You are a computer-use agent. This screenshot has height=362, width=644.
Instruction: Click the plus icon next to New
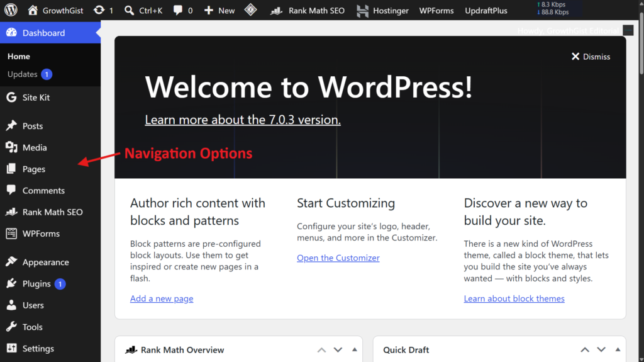[209, 10]
